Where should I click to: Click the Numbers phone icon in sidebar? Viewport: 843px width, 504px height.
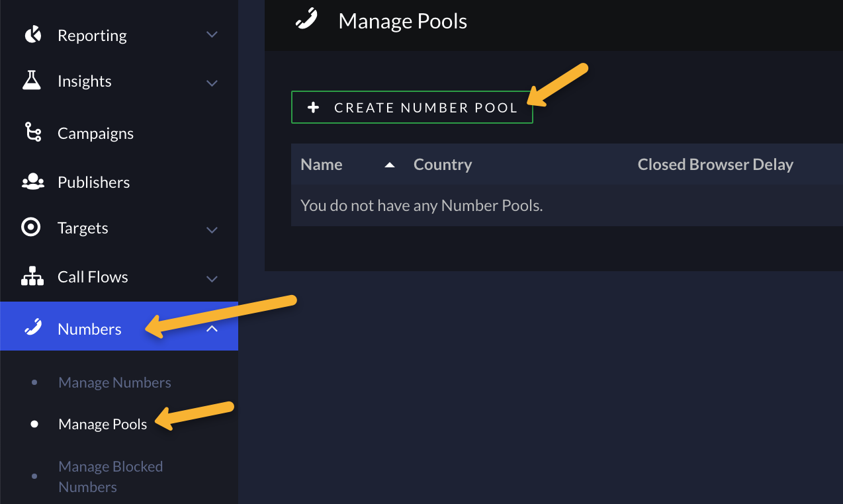point(32,327)
